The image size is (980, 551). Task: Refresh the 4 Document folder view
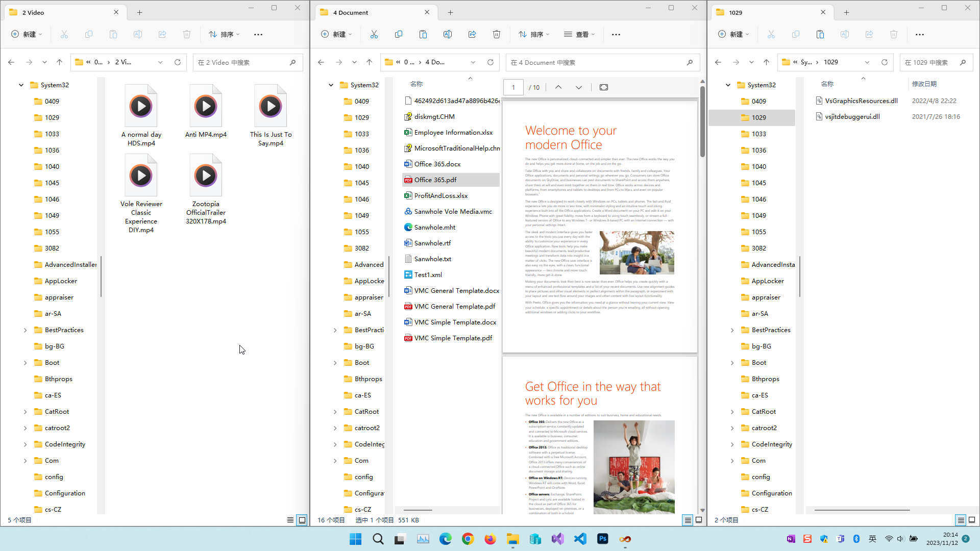pyautogui.click(x=491, y=62)
